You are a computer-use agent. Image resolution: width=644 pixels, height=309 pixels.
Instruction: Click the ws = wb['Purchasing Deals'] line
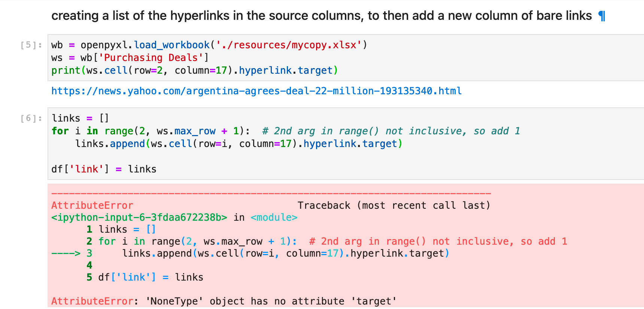point(130,58)
